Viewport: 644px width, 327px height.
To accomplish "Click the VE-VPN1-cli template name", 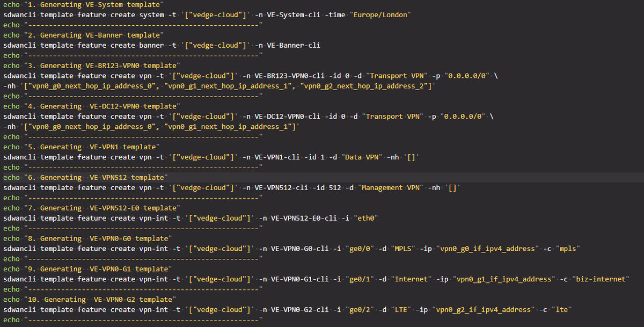I will (x=277, y=158).
